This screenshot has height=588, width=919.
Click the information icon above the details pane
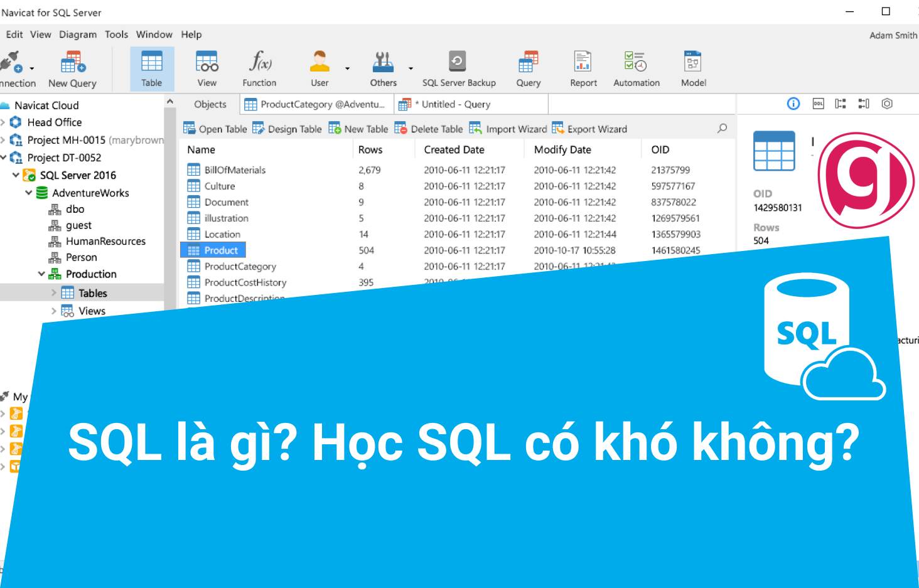[x=793, y=104]
